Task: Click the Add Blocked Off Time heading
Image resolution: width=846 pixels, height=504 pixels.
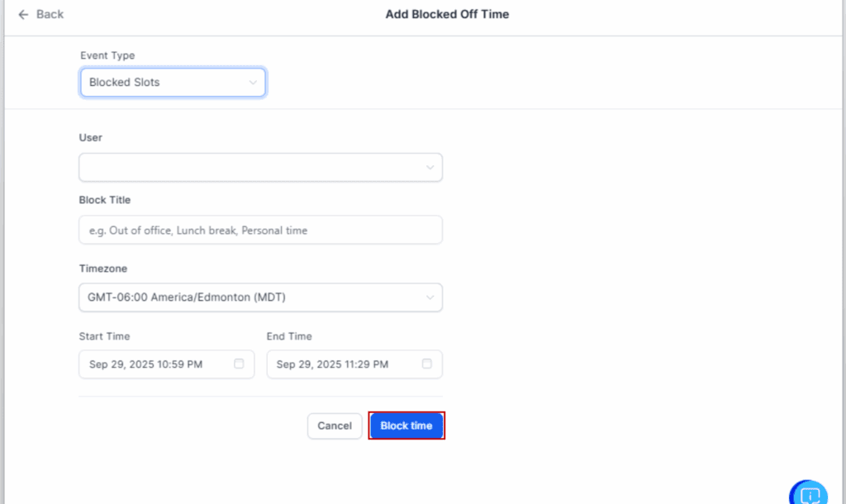Action: 447,15
